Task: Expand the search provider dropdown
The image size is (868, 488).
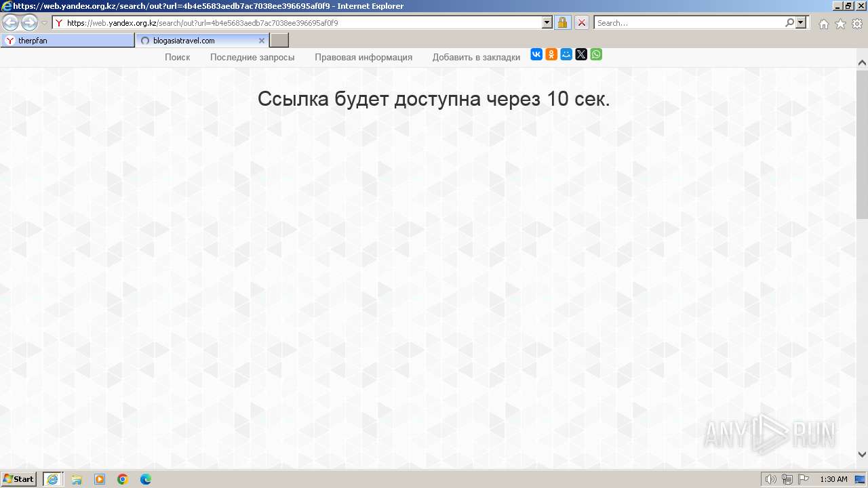Action: tap(802, 23)
